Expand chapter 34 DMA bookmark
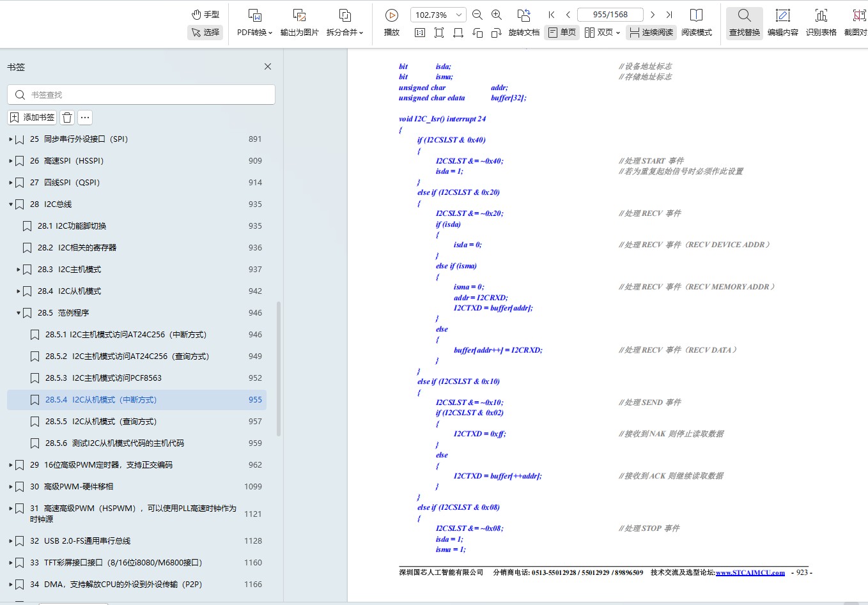The height and width of the screenshot is (605, 868). point(10,585)
